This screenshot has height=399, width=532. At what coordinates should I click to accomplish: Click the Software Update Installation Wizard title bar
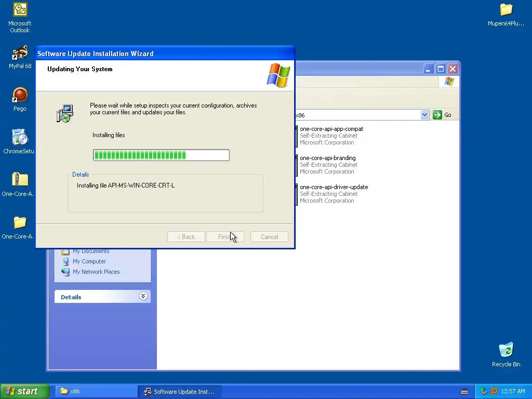coord(165,54)
